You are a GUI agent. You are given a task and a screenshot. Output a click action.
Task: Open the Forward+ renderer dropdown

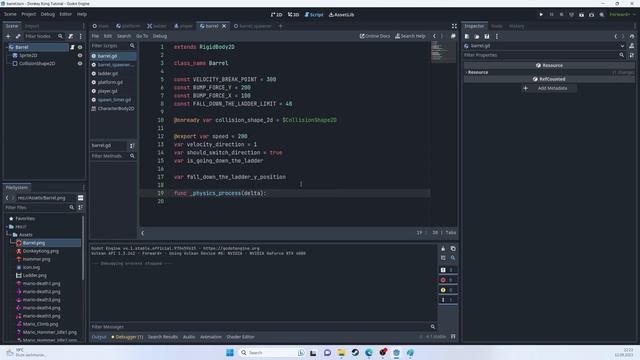[x=622, y=15]
